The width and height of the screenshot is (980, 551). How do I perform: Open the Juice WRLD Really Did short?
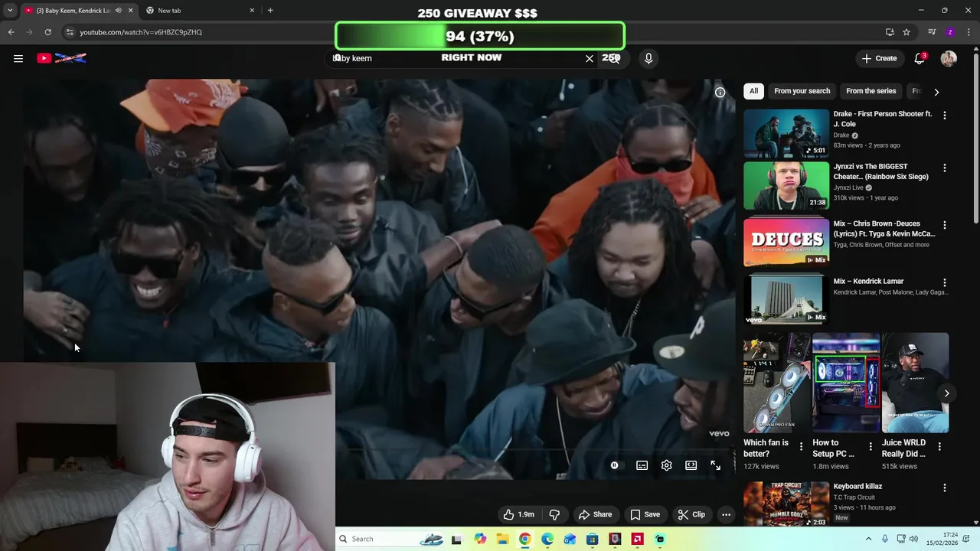[915, 383]
